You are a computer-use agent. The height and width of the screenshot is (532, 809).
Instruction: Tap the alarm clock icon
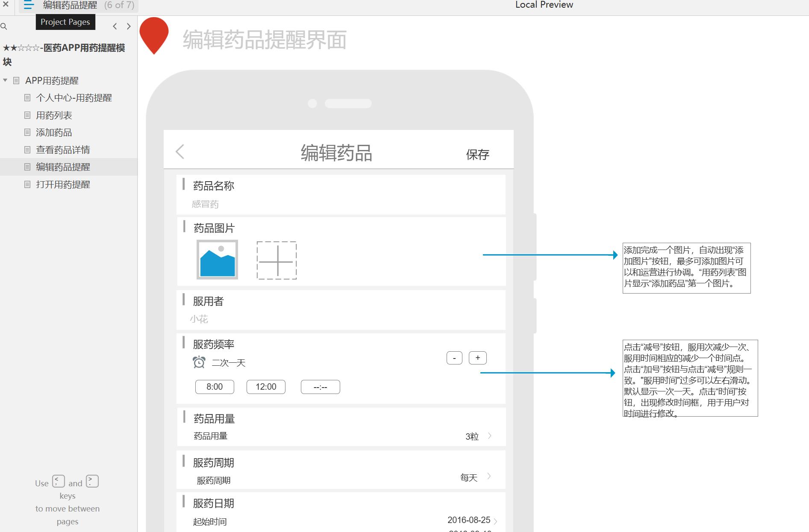(199, 362)
